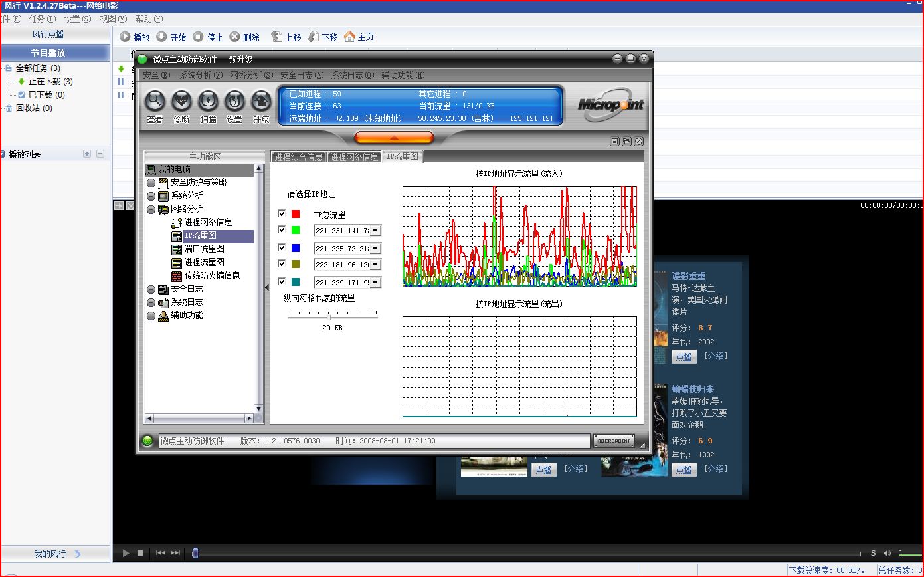Image resolution: width=924 pixels, height=577 pixels.
Task: Click the 节目播放 sidebar button
Action: click(56, 53)
